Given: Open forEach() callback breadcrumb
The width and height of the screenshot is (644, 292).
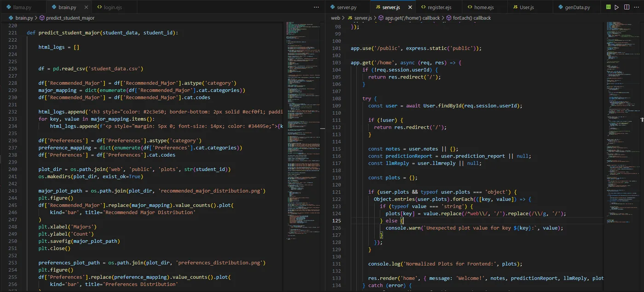Looking at the screenshot, I should coord(471,18).
